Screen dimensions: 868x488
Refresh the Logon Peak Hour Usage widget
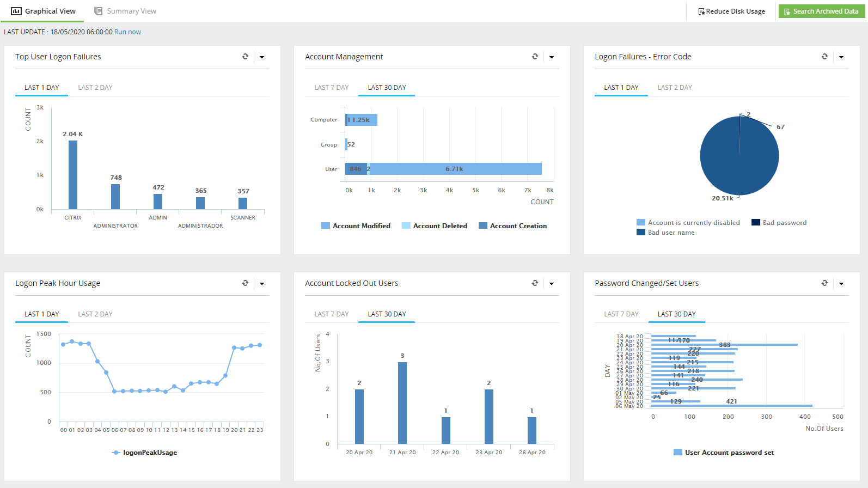245,283
